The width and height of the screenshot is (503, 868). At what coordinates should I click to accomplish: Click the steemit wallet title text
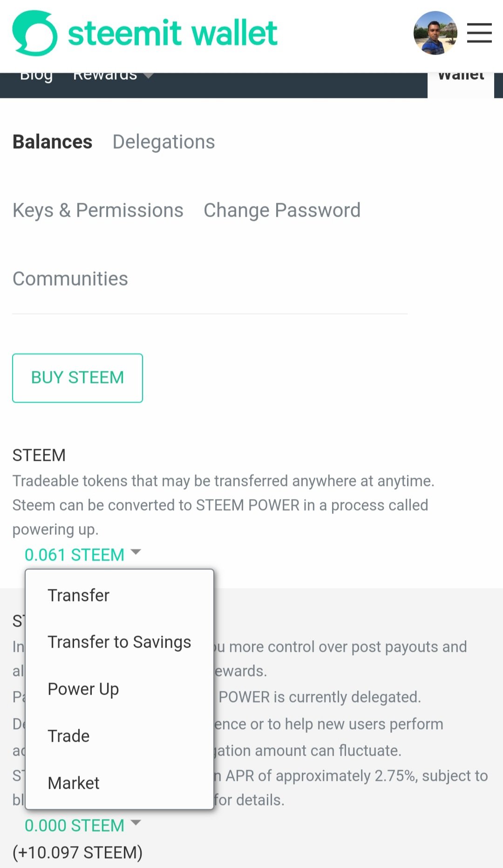pos(173,33)
